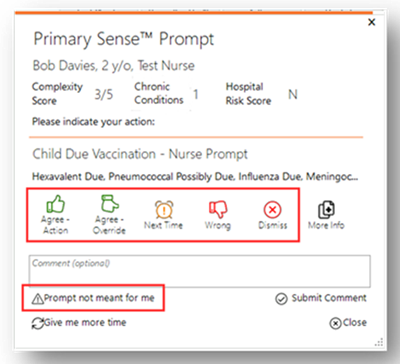Click warning triangle beside Prompt not meant for me
The width and height of the screenshot is (400, 364).
37,298
